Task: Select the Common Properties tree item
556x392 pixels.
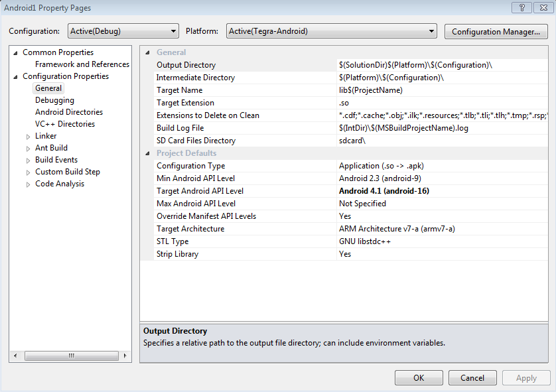Action: click(x=58, y=52)
